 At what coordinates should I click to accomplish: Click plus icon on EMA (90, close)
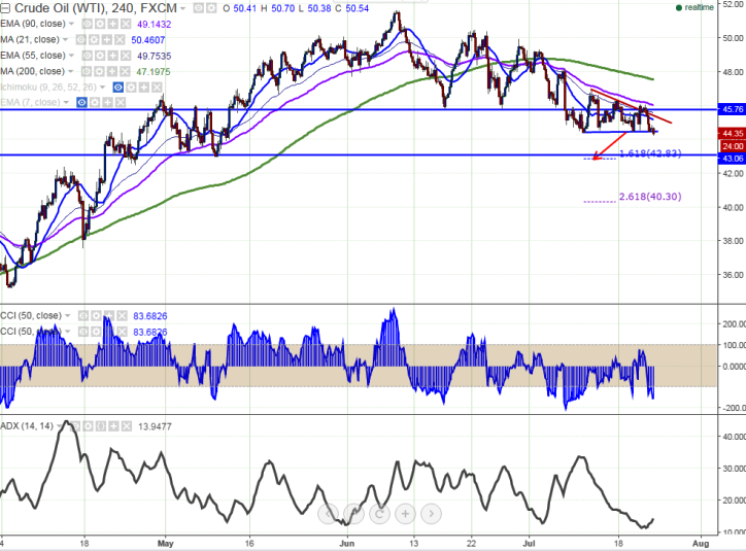click(x=113, y=24)
